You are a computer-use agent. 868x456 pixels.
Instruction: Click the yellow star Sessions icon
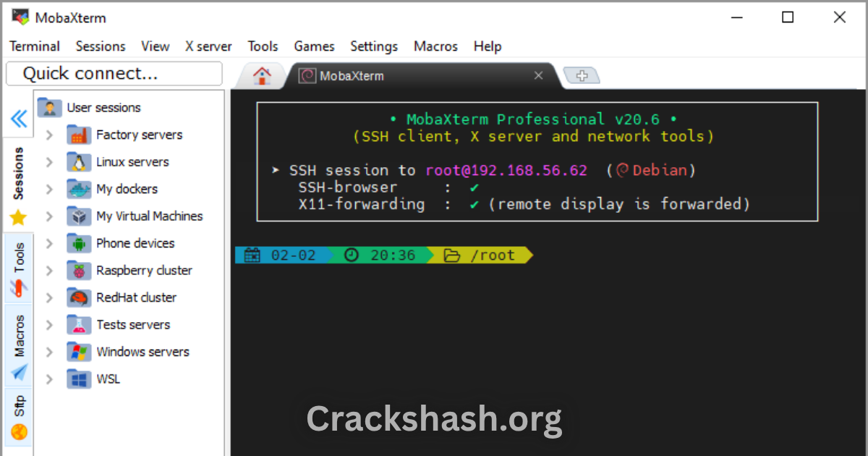pos(18,217)
